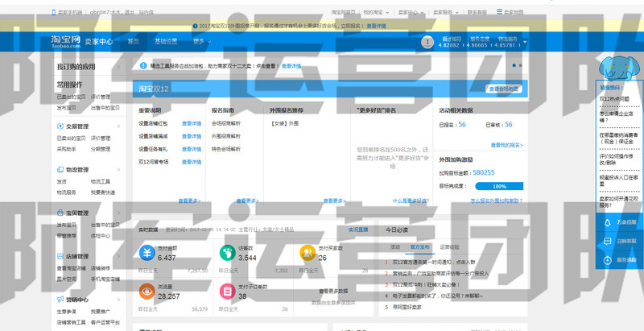Screen dimensions: 644x331
Task: Click the 100% 目标完成度 progress bar
Action: click(x=499, y=186)
